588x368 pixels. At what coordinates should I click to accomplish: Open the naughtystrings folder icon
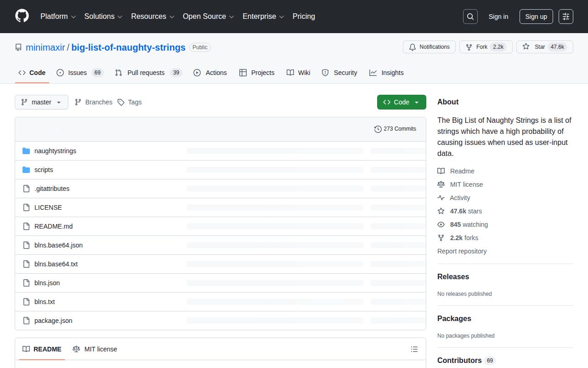coord(26,151)
